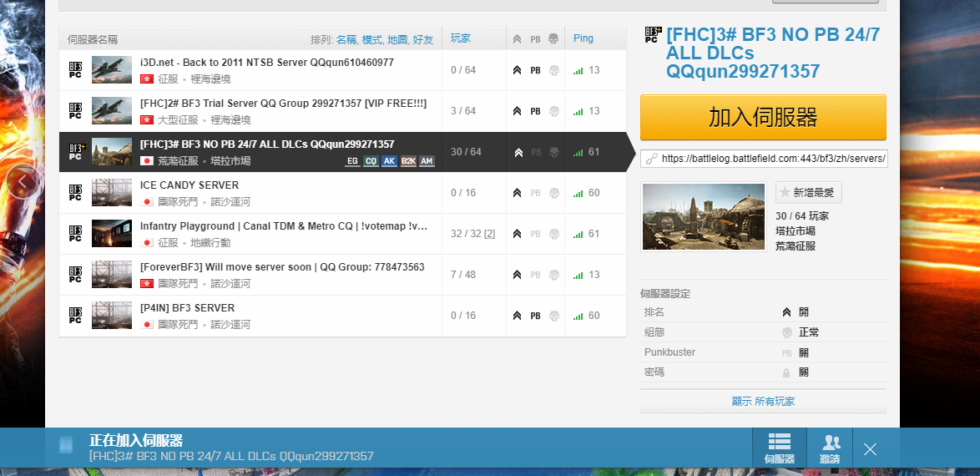Select the ICE CANDY SERVER row
The height and width of the screenshot is (476, 980).
click(x=342, y=193)
